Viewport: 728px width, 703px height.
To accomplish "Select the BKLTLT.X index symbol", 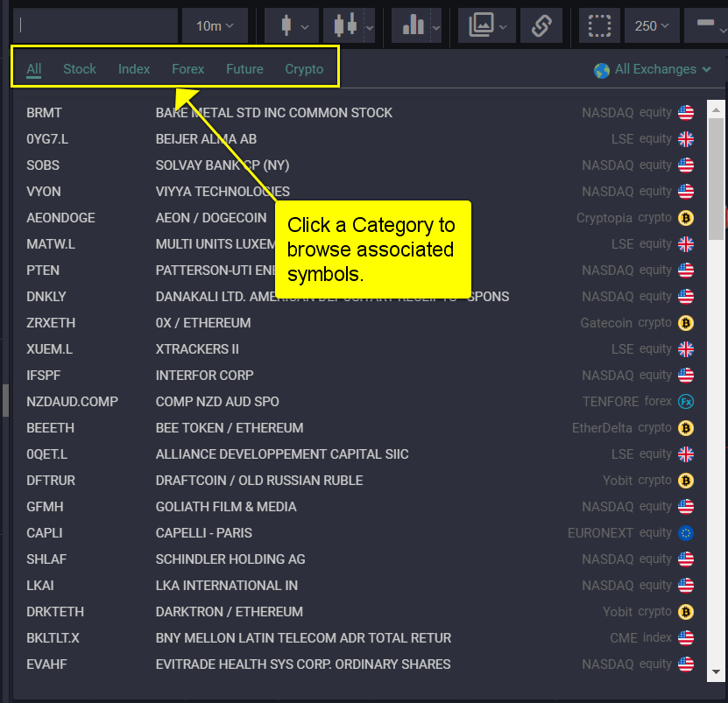I will coord(53,638).
